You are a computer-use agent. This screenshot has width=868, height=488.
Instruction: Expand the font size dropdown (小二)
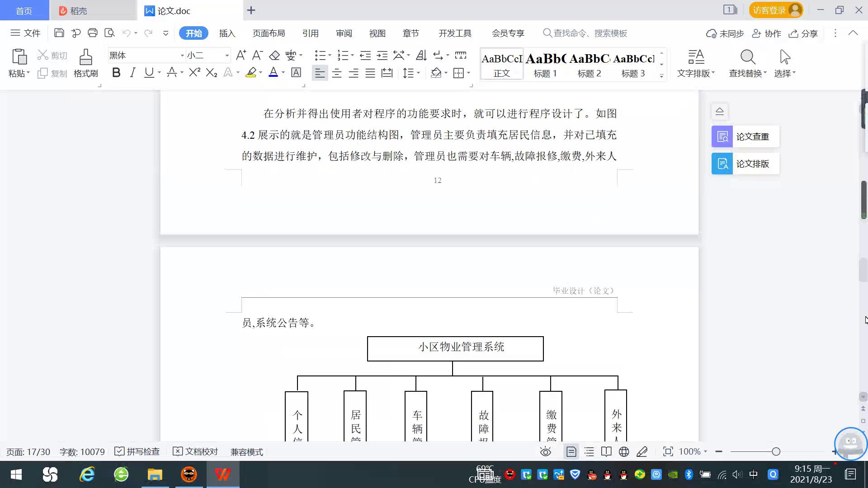[x=227, y=56]
